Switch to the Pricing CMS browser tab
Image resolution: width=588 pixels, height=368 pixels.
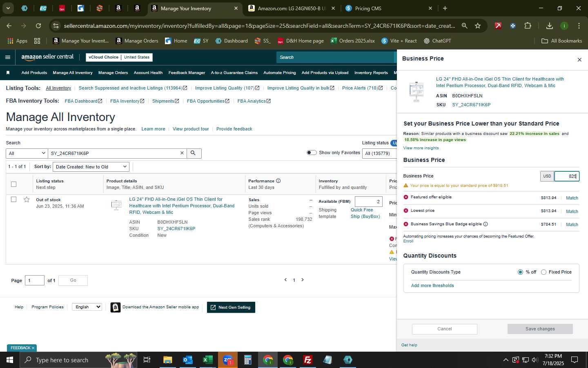[388, 8]
